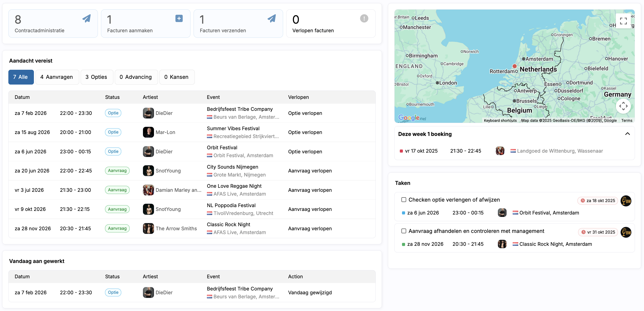Open the map Terms link
The image size is (644, 311).
click(627, 120)
